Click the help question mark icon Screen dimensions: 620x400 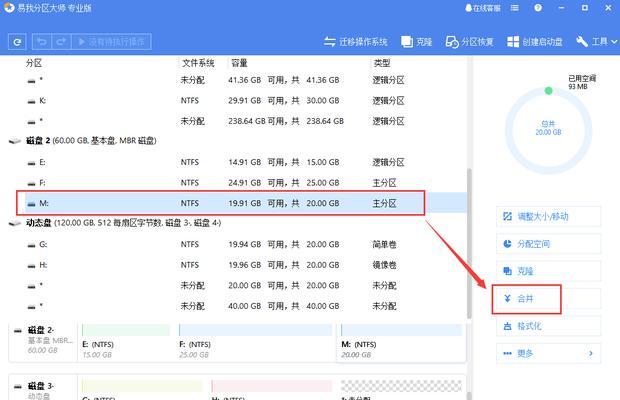tap(538, 8)
